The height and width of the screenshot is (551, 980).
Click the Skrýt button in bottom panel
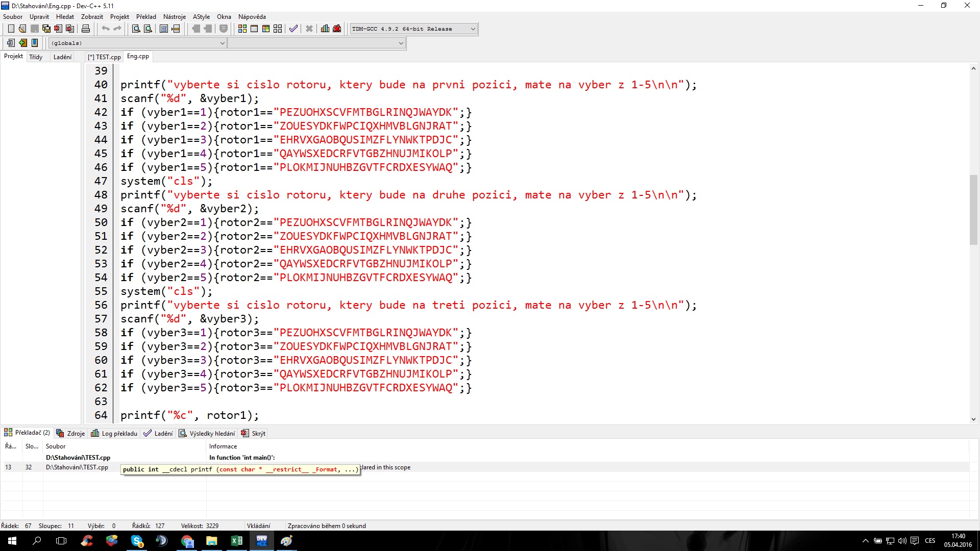(x=254, y=433)
